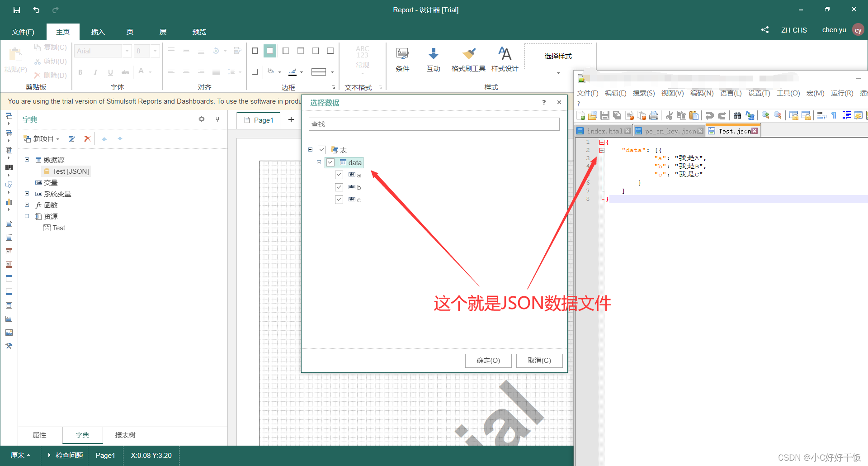The height and width of the screenshot is (466, 868).
Task: Select the 格式刷工具 format painter
Action: [468, 60]
